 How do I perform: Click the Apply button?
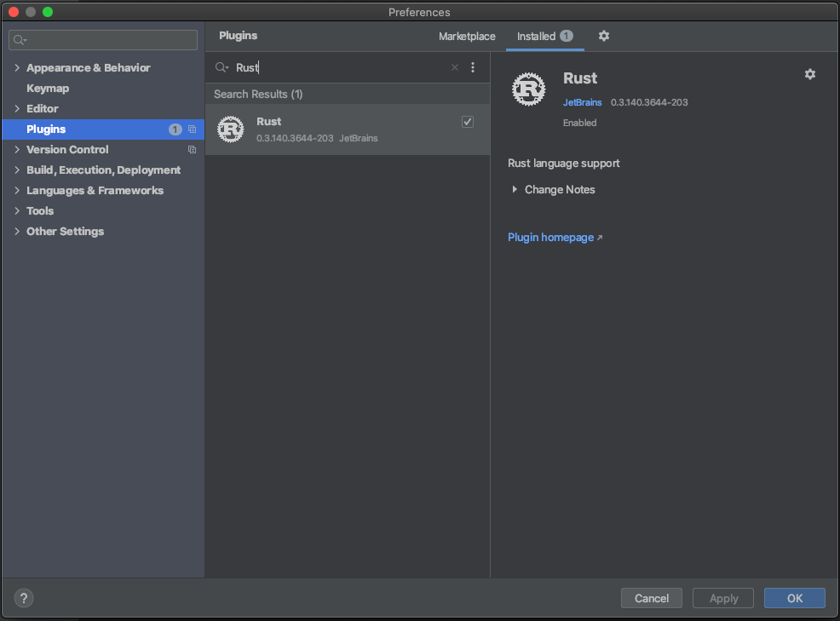723,598
